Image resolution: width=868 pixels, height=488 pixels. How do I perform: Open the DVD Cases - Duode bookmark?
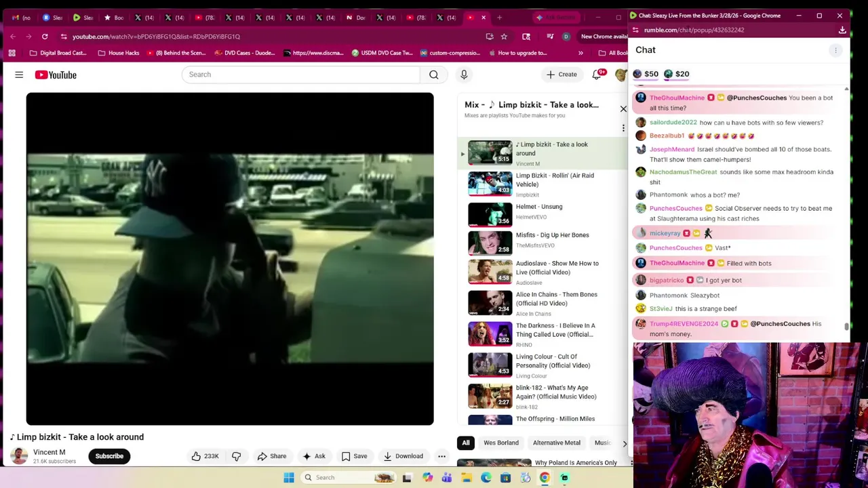pos(245,53)
